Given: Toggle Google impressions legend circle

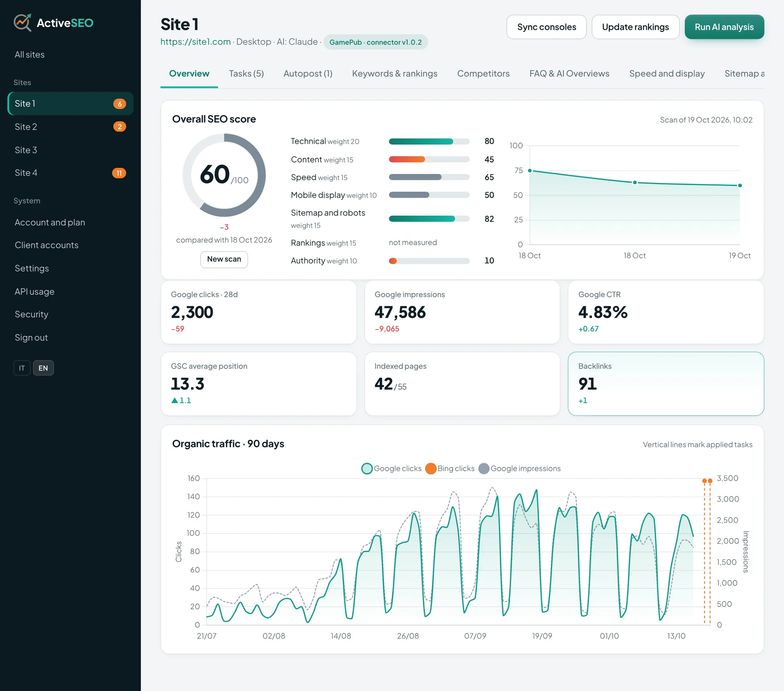Looking at the screenshot, I should click(483, 468).
